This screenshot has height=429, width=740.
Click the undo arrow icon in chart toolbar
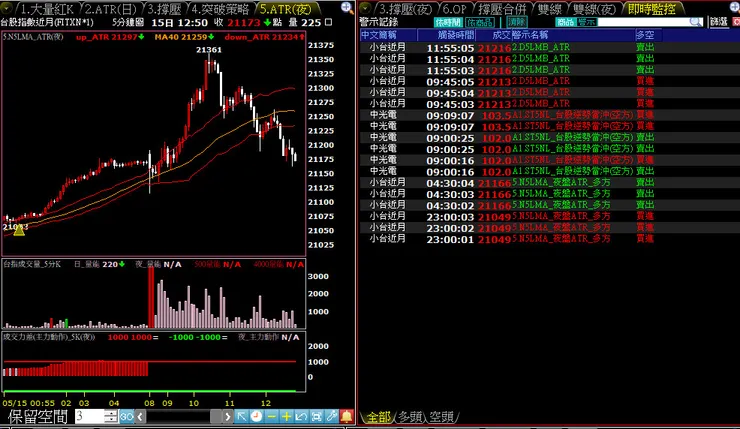click(x=301, y=416)
